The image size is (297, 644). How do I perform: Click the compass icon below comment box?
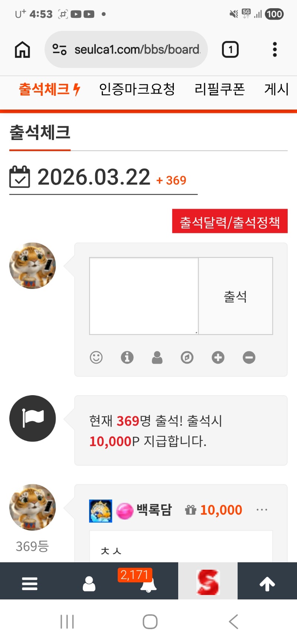187,357
